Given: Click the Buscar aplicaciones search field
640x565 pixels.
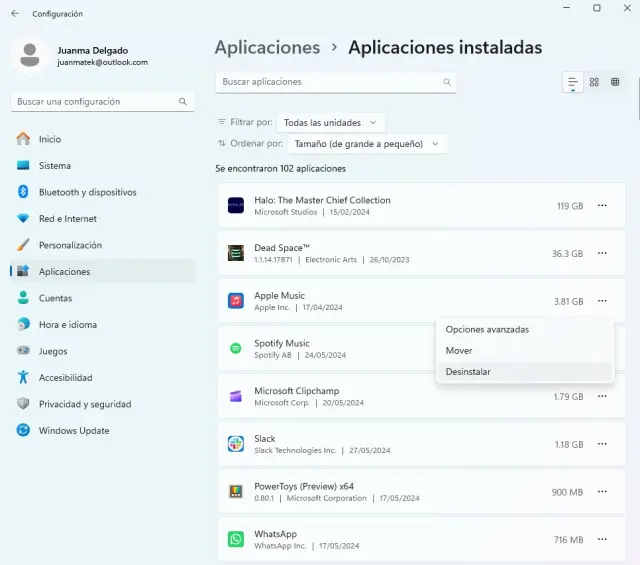Looking at the screenshot, I should (x=335, y=82).
